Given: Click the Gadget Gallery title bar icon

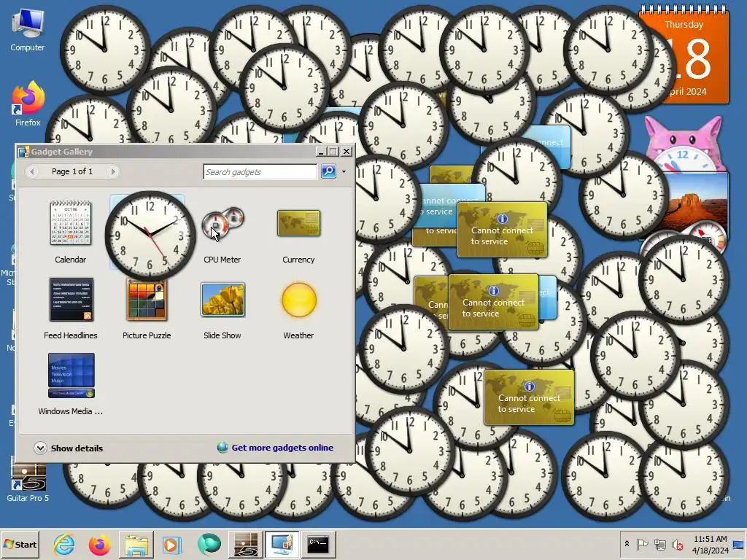Looking at the screenshot, I should point(23,152).
